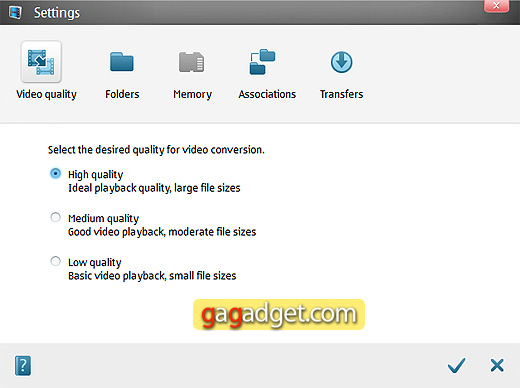Viewport: 520px width, 388px height.
Task: Click the 'Low quality' label text
Action: pyautogui.click(x=95, y=263)
